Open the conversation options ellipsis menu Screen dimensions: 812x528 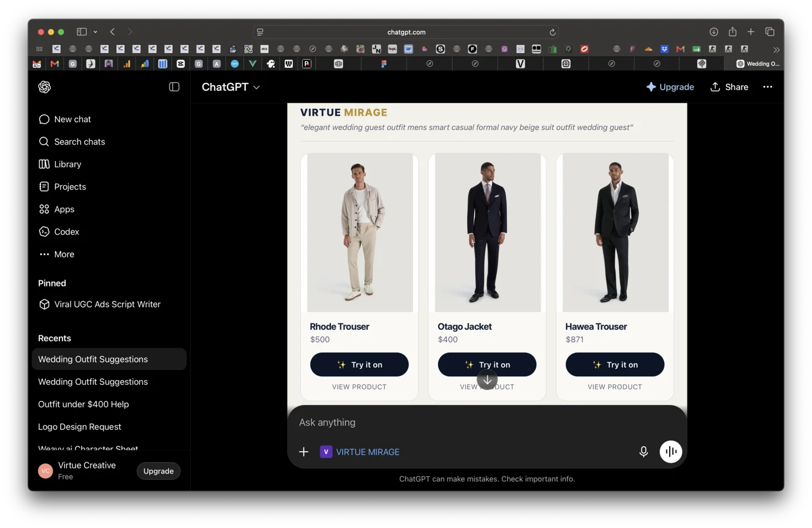[768, 87]
